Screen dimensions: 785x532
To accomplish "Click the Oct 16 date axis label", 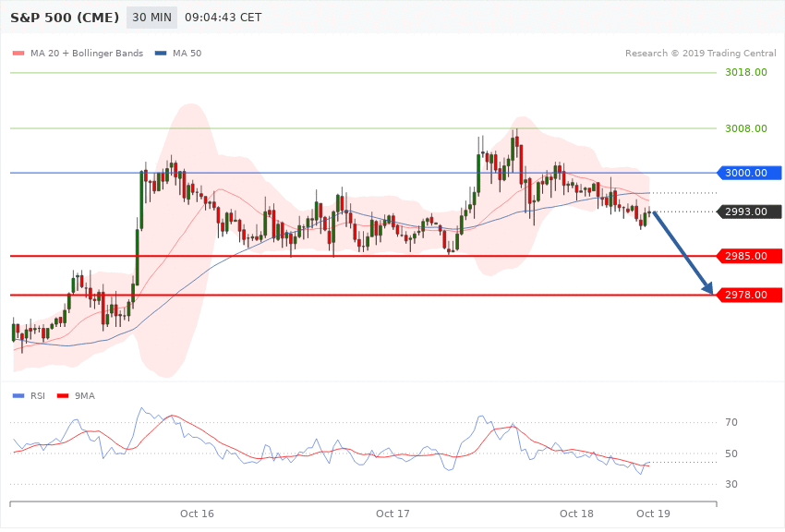I will (197, 514).
